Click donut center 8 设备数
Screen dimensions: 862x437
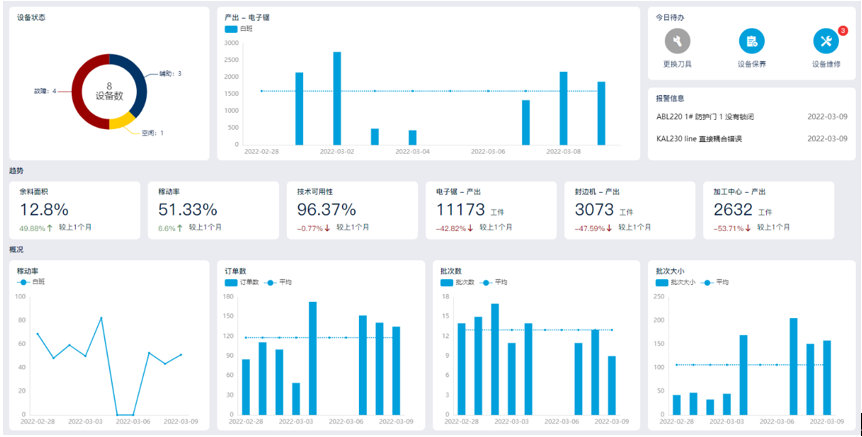point(109,91)
